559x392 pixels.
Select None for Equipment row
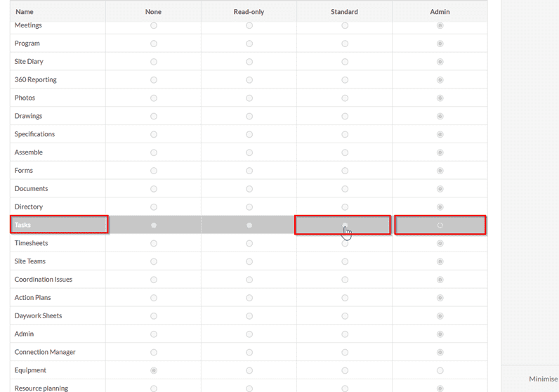click(154, 370)
